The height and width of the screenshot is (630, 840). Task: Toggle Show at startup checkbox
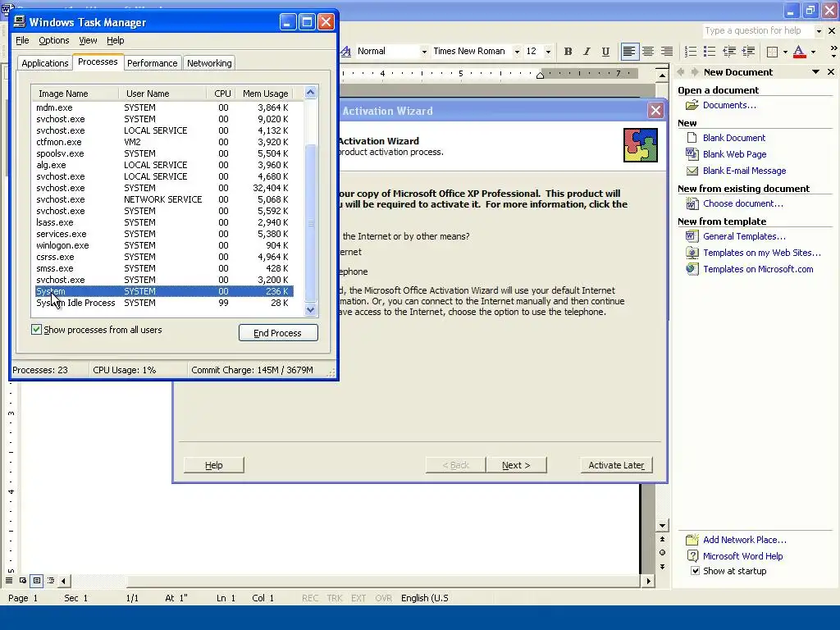pos(695,571)
